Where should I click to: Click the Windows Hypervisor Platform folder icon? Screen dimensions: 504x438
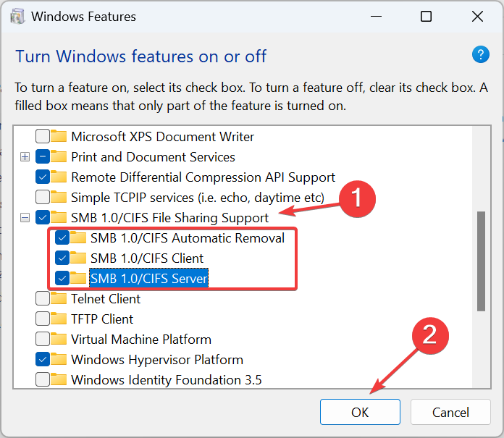(59, 359)
